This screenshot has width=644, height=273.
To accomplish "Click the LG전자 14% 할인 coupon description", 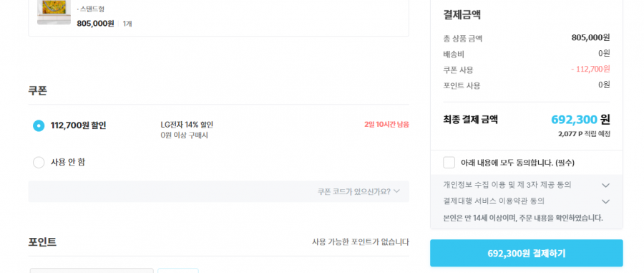I will 187,125.
